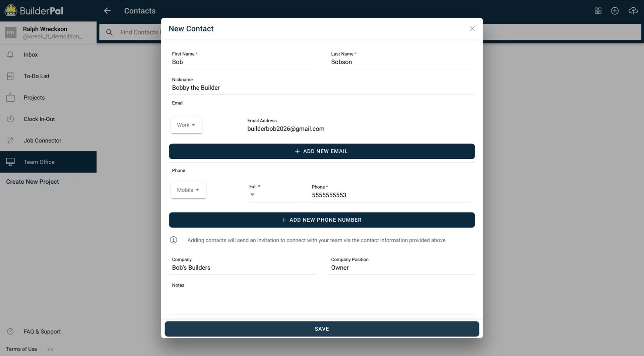Open Projects in the sidebar
The width and height of the screenshot is (644, 356).
[48, 97]
